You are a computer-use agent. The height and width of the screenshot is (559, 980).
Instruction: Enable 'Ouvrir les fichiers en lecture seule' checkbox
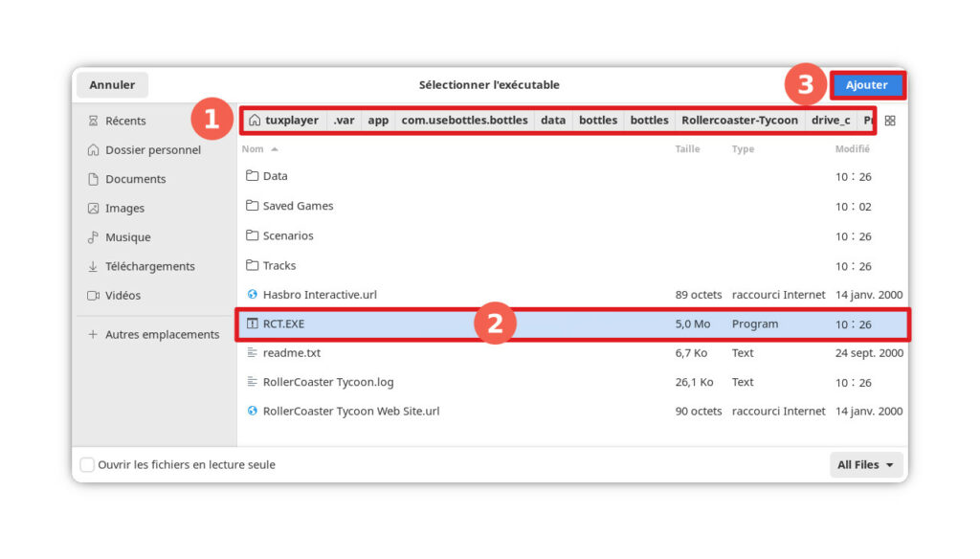tap(87, 465)
